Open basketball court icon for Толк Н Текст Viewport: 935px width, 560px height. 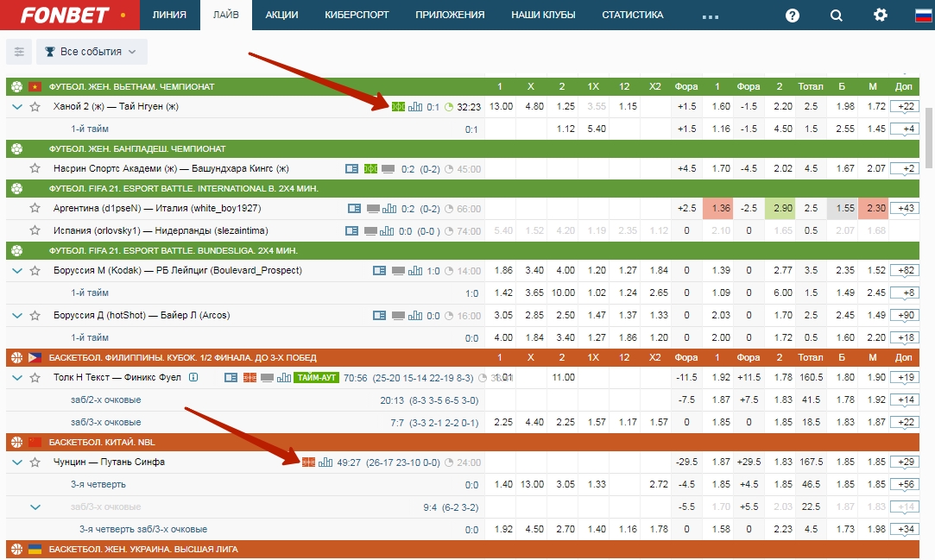[x=250, y=378]
